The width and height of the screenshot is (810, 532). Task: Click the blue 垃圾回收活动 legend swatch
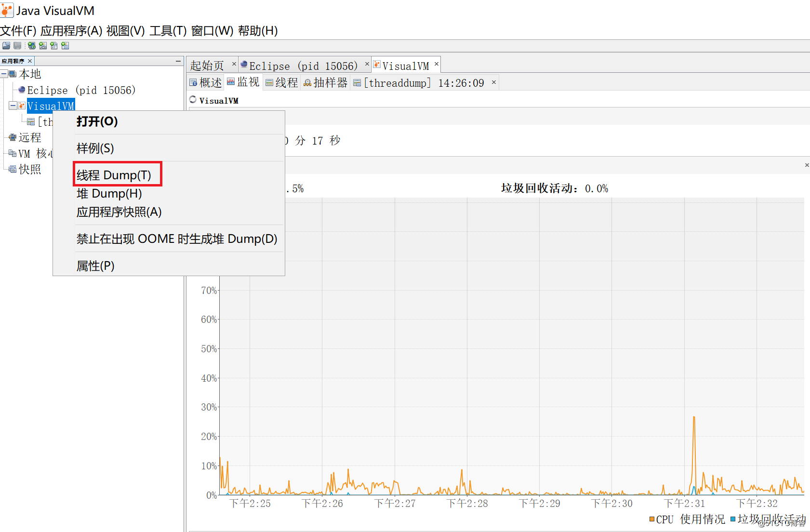(733, 519)
